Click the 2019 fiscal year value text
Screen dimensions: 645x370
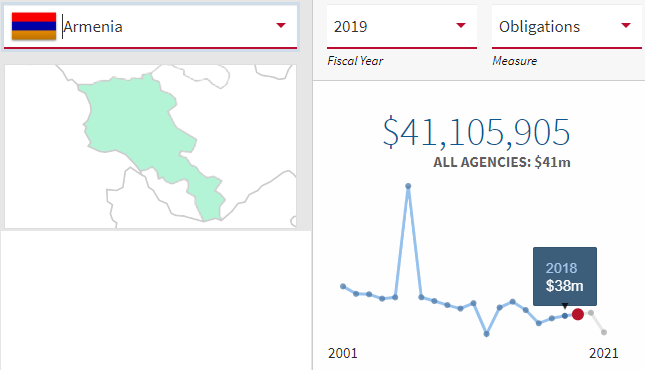coord(350,27)
